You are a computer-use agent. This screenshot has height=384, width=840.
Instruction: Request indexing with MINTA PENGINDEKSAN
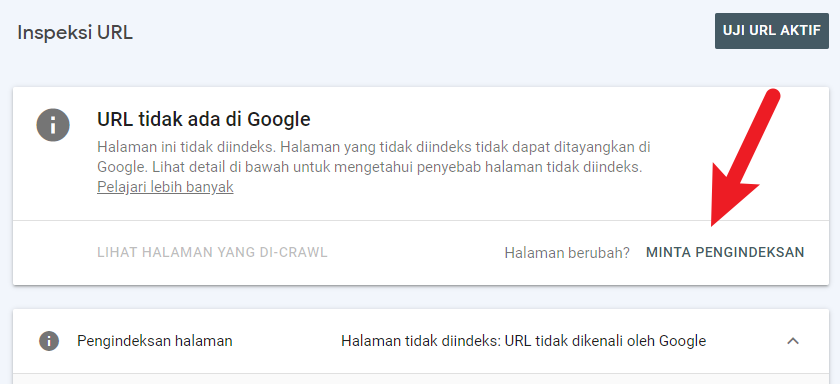click(x=725, y=252)
